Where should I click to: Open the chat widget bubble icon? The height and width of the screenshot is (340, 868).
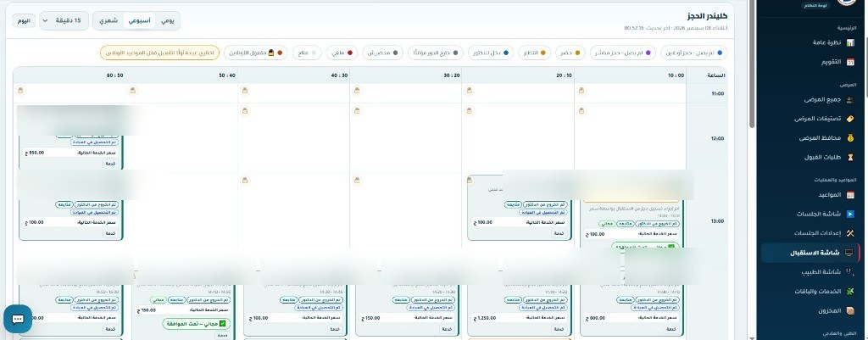(18, 320)
